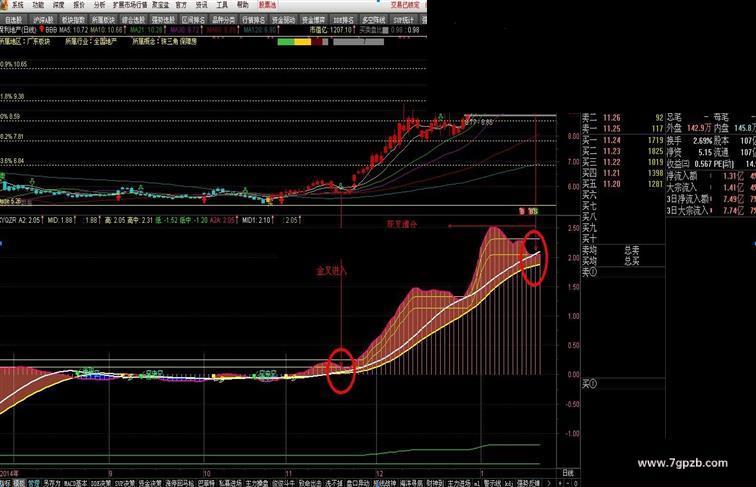The height and width of the screenshot is (487, 756).
Task: Click the 日线 period label
Action: [568, 473]
